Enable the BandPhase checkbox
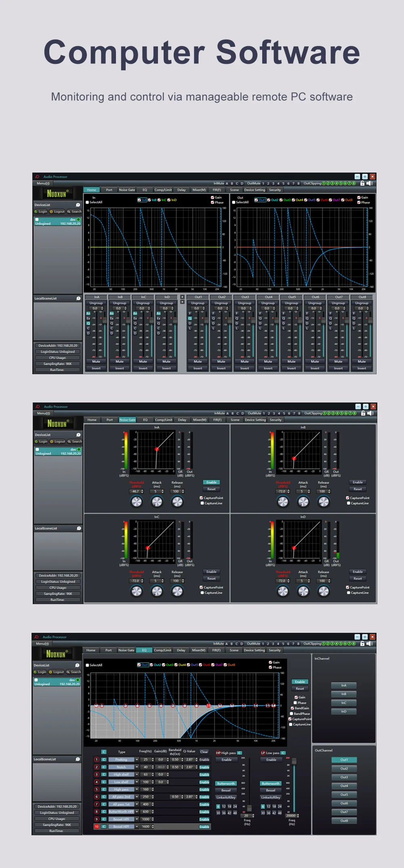This screenshot has width=404, height=868. coord(292,714)
